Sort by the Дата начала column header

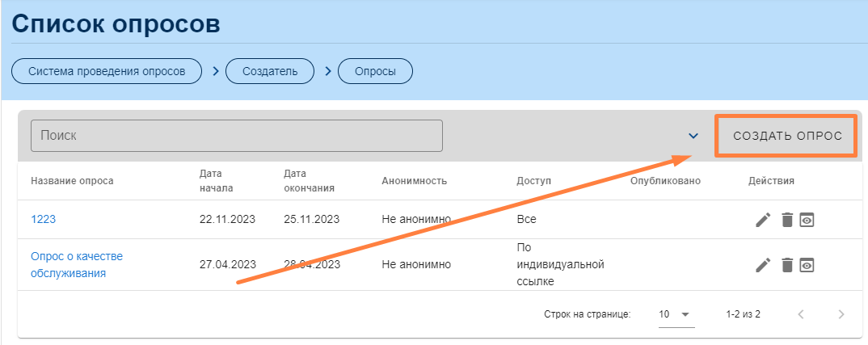coord(216,181)
